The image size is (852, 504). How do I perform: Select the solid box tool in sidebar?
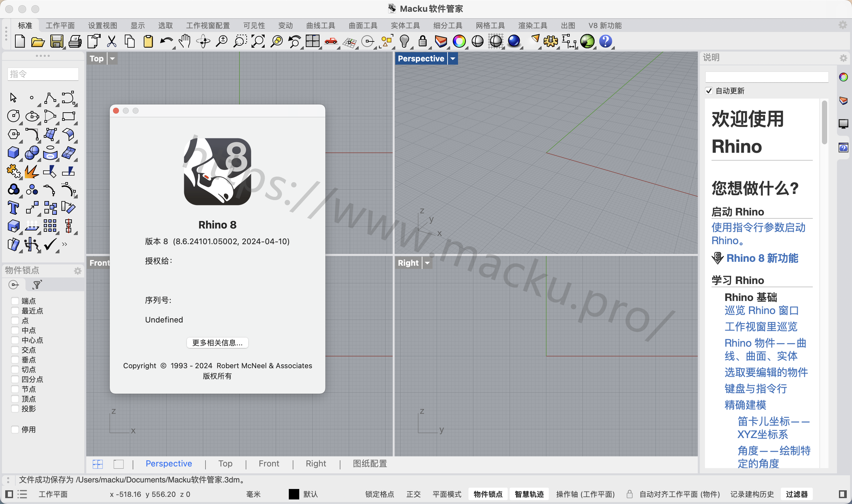pyautogui.click(x=14, y=152)
